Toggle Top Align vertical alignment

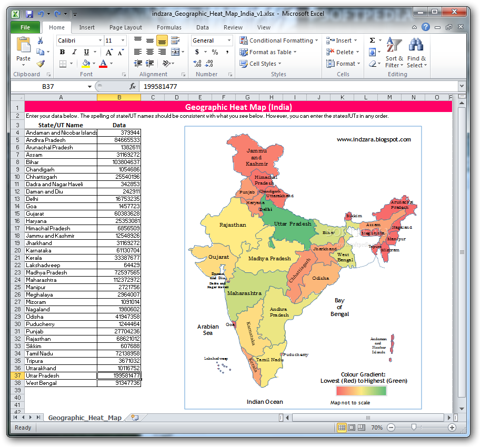pos(138,40)
